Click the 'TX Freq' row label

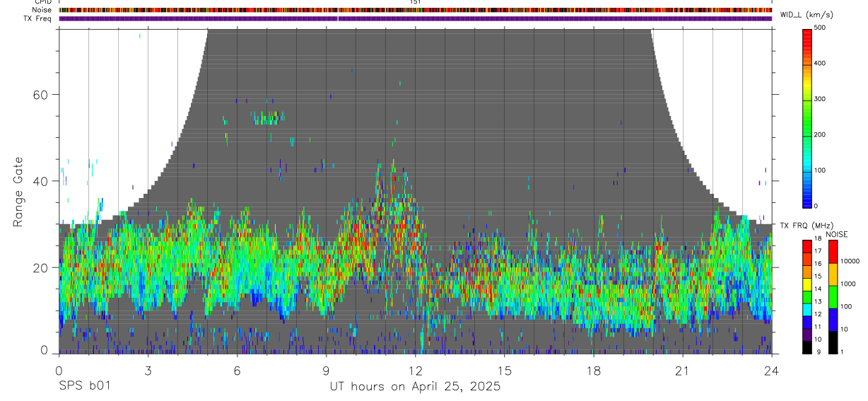click(x=39, y=18)
